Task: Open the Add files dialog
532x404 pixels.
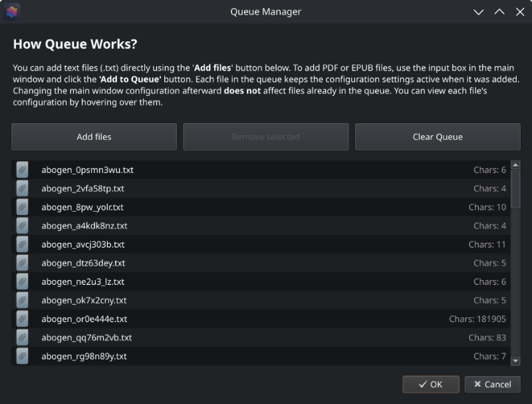Action: (94, 137)
